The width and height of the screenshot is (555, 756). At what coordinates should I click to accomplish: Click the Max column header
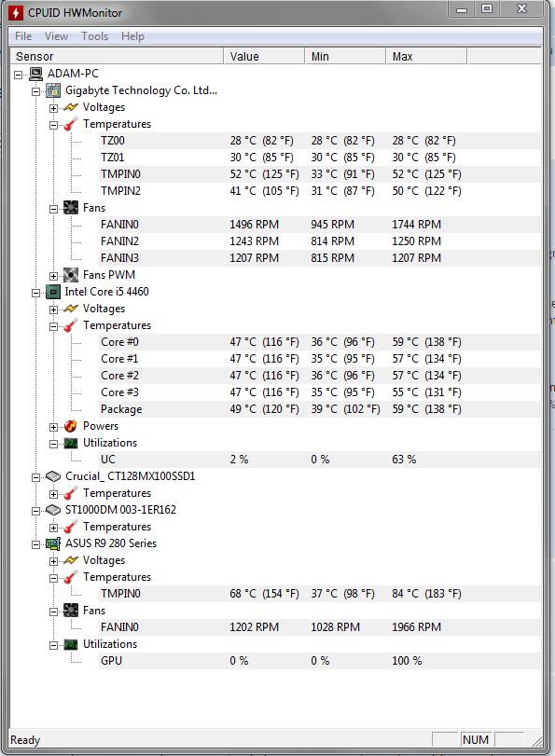point(426,57)
